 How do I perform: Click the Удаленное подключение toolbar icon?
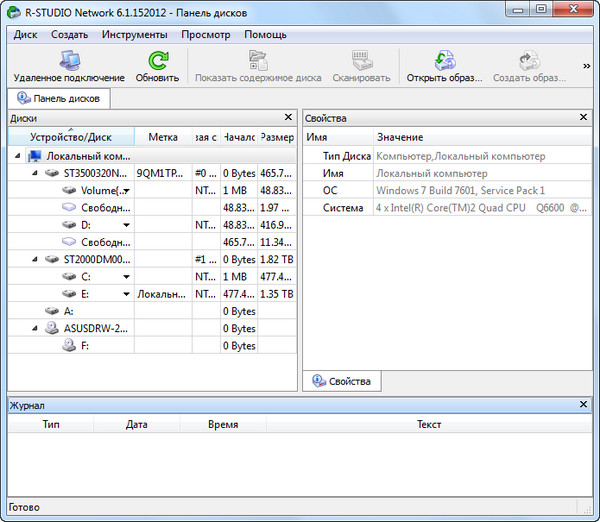[x=69, y=61]
